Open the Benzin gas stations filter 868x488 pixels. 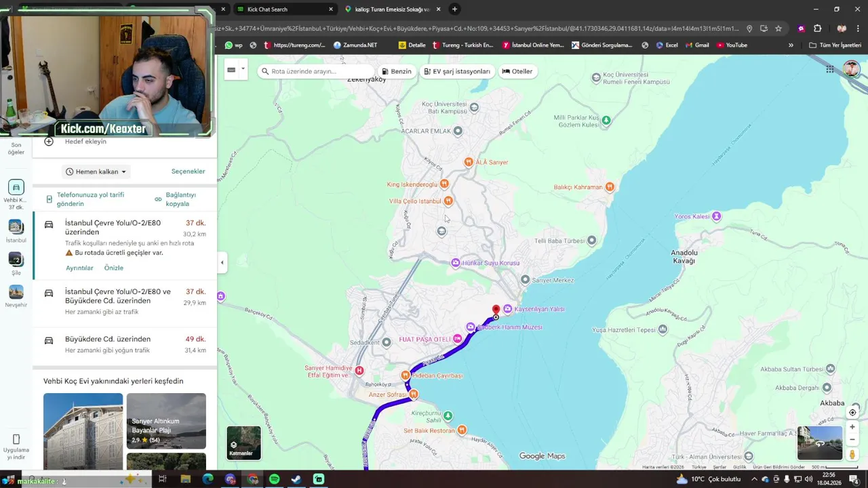[397, 71]
